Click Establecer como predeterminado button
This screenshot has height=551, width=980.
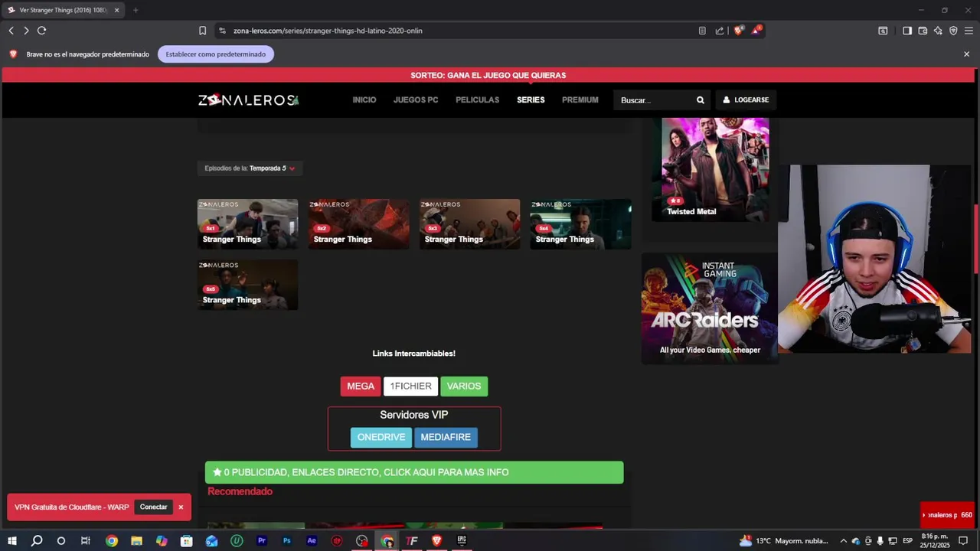pos(216,54)
